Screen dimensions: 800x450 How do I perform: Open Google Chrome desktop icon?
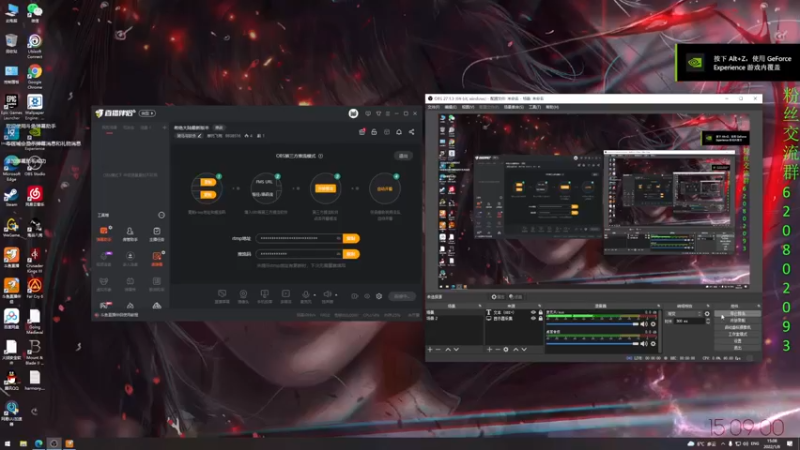(x=35, y=75)
